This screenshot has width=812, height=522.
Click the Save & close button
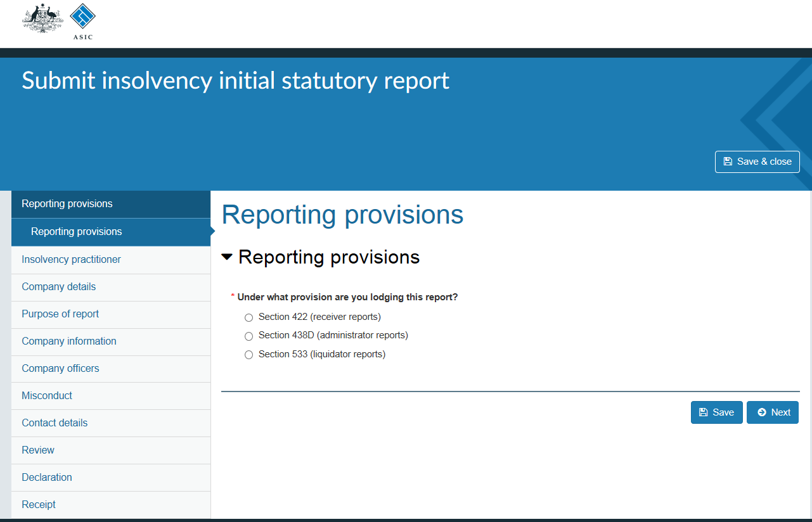tap(757, 162)
